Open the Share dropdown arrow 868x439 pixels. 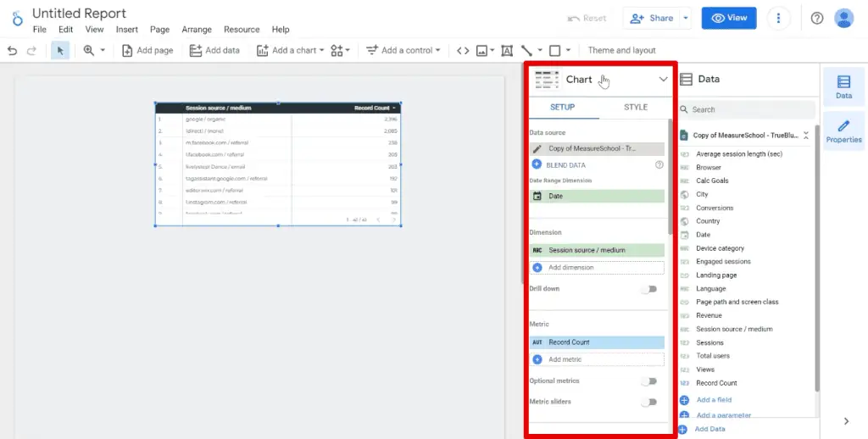[686, 18]
